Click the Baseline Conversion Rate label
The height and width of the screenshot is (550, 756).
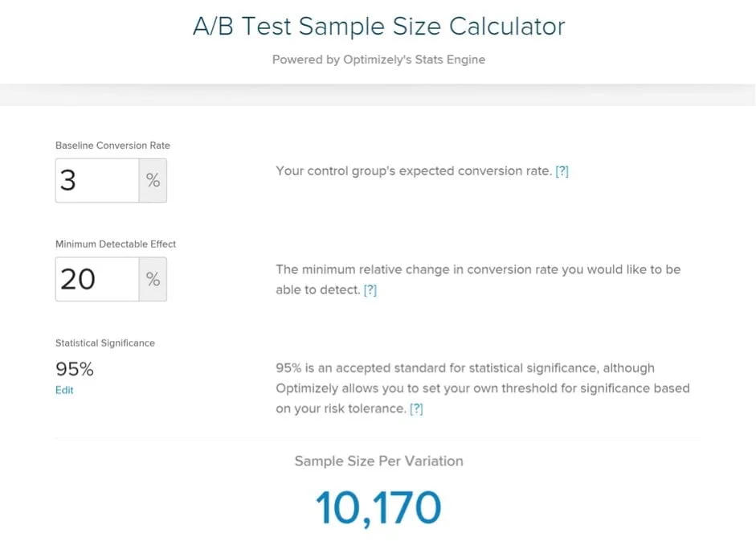[x=112, y=146]
